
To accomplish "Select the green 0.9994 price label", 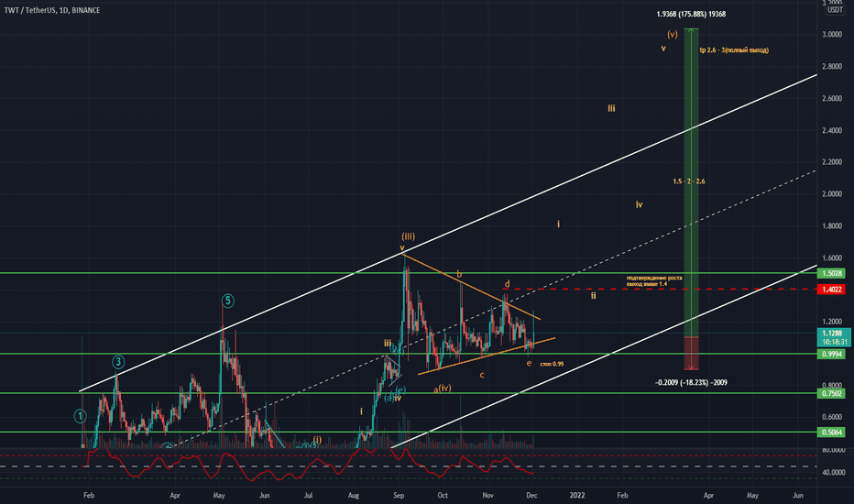I will click(x=832, y=354).
